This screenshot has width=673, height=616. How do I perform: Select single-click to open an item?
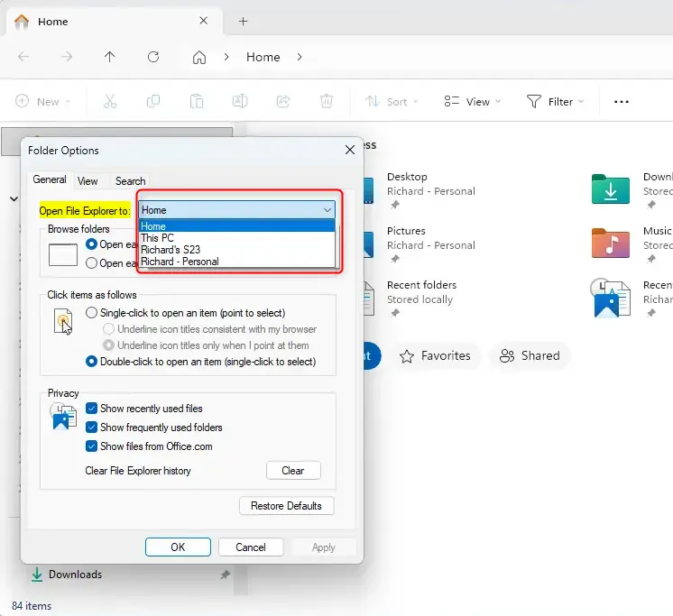[91, 313]
